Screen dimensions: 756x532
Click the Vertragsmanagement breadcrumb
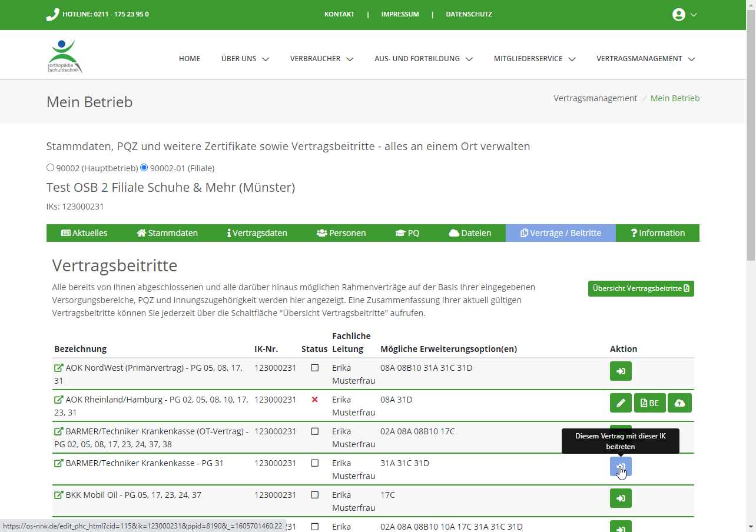595,98
